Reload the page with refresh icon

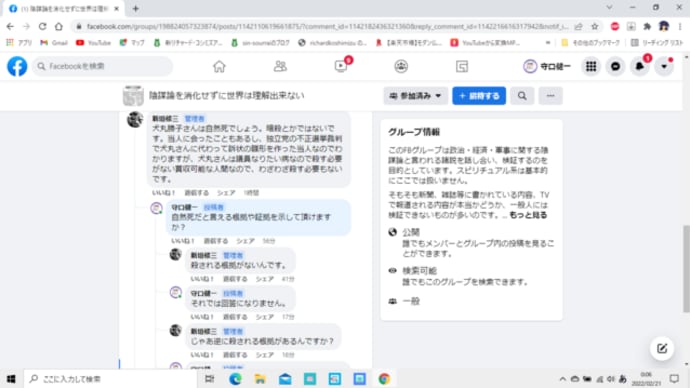coord(42,26)
